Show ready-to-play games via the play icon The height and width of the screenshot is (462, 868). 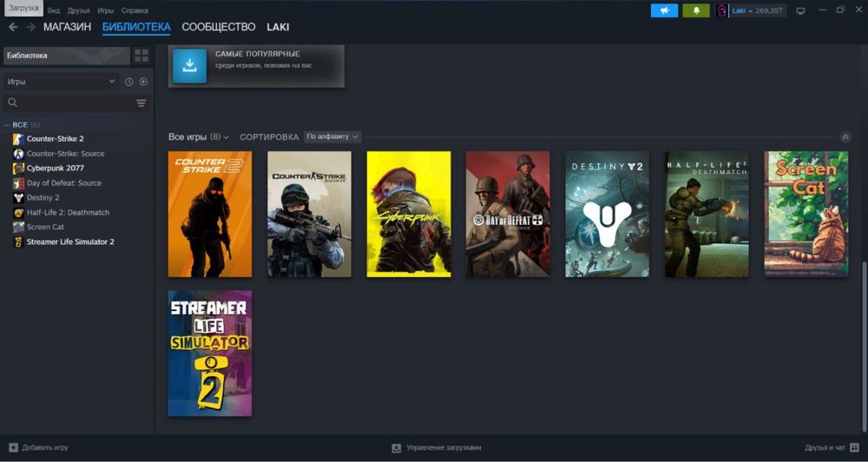tap(143, 82)
